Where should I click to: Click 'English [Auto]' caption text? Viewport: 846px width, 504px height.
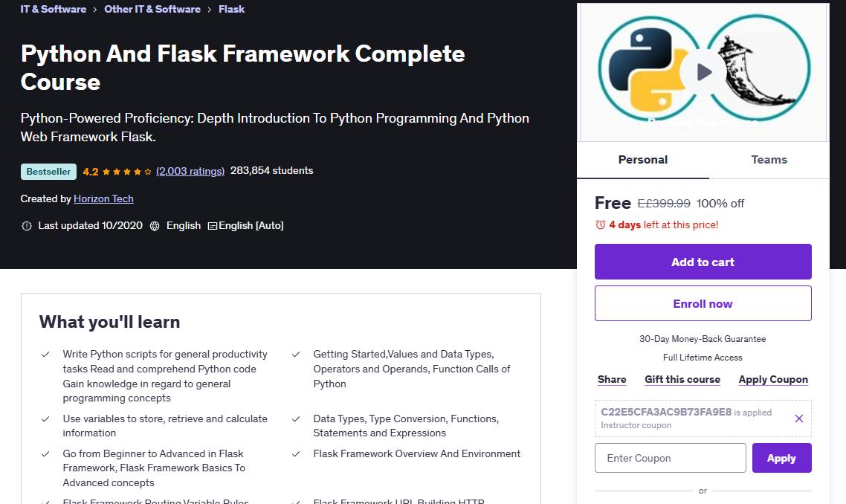[x=251, y=225]
